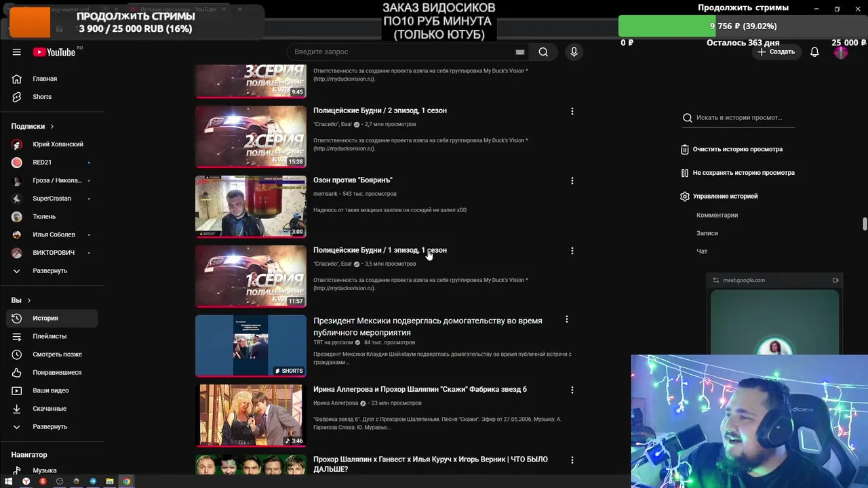Open Telegram from the taskbar
This screenshot has width=868, height=488.
click(93, 481)
